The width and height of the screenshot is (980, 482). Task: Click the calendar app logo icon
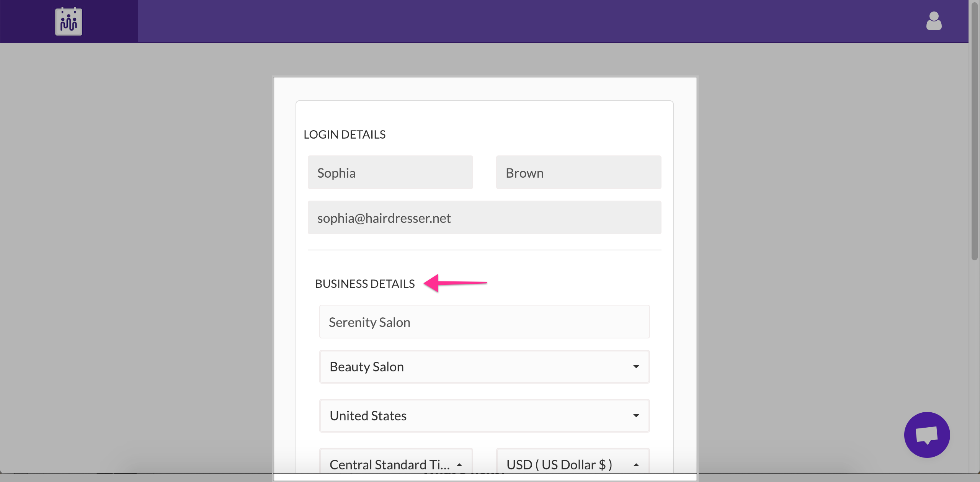pos(69,21)
